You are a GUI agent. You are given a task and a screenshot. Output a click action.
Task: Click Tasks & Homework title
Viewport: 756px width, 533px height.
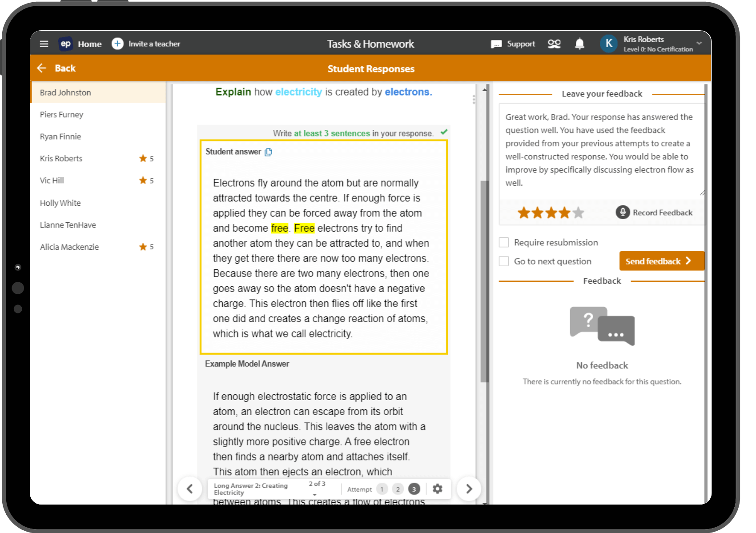(x=370, y=44)
